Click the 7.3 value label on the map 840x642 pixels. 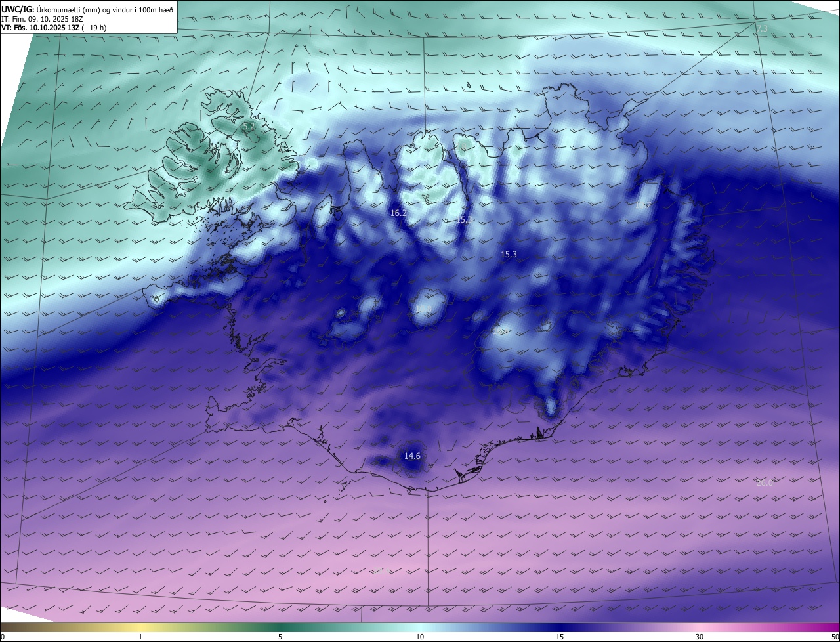762,29
